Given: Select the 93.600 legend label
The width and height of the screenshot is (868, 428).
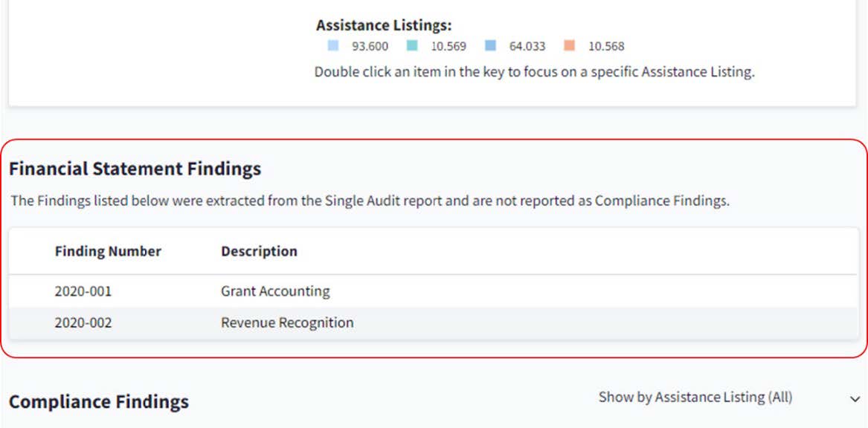Looking at the screenshot, I should 370,46.
